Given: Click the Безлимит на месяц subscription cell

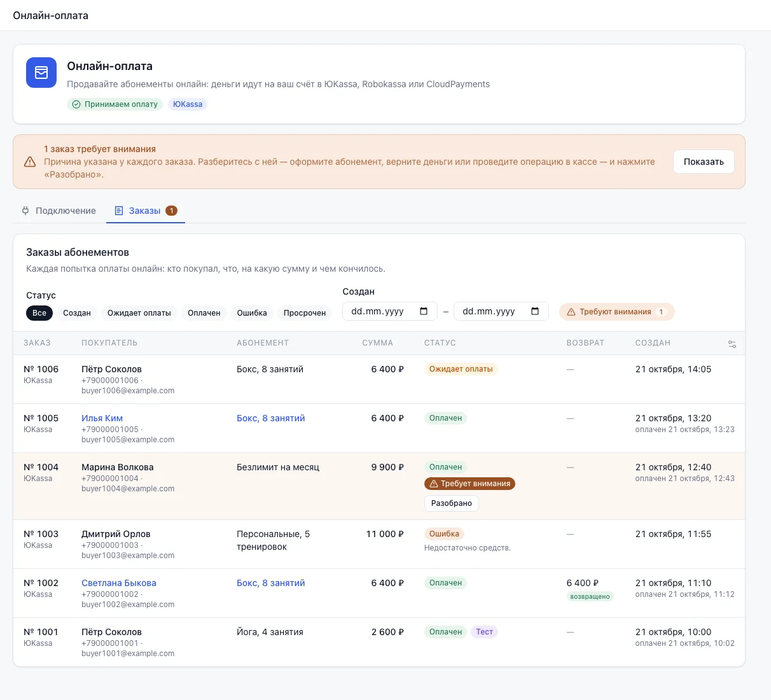Looking at the screenshot, I should pos(278,467).
